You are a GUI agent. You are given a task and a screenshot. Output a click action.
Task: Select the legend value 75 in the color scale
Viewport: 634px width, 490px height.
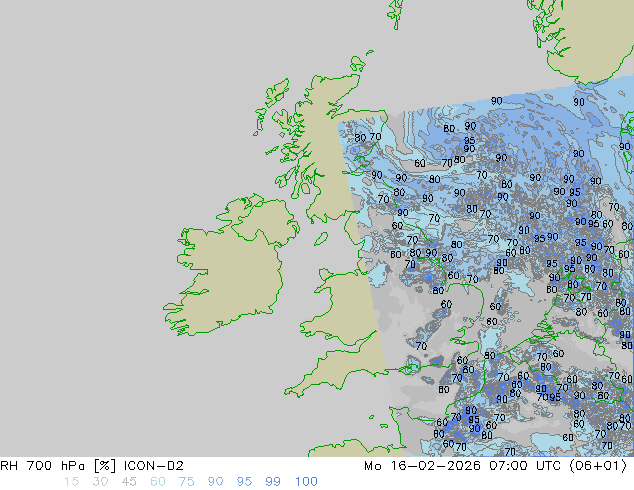pos(186,482)
